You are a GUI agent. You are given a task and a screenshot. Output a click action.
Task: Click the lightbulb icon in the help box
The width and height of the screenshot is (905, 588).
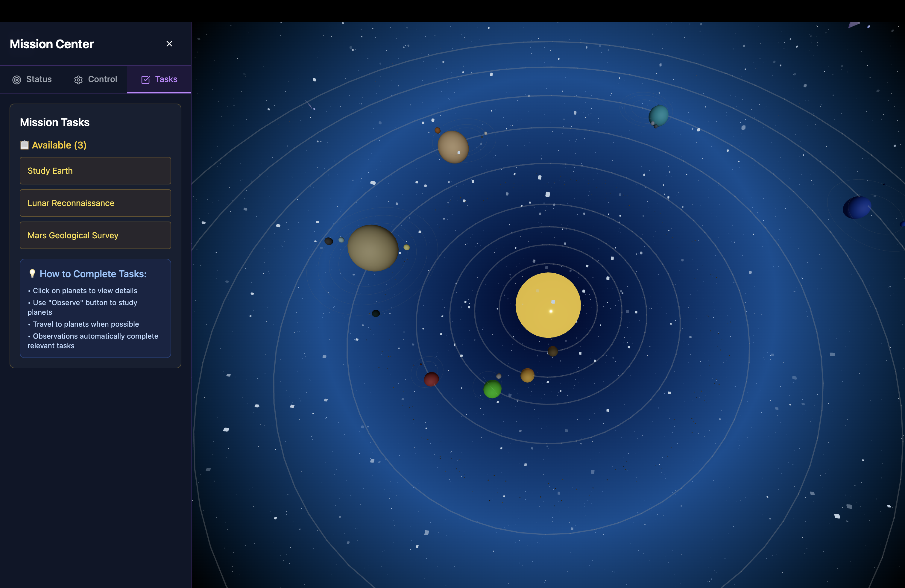coord(32,273)
